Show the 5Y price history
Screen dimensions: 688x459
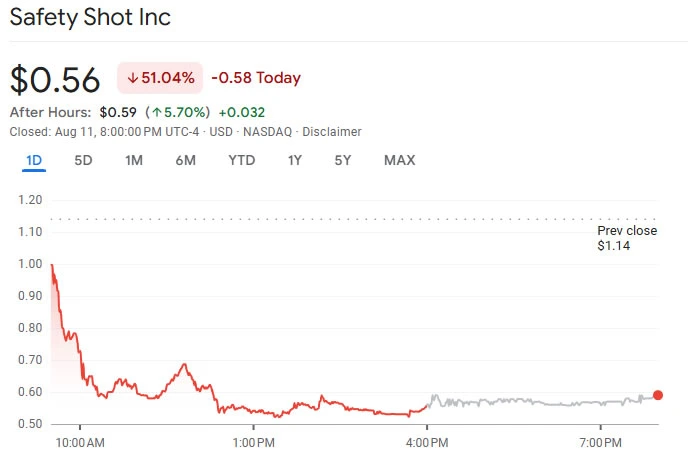pos(343,161)
